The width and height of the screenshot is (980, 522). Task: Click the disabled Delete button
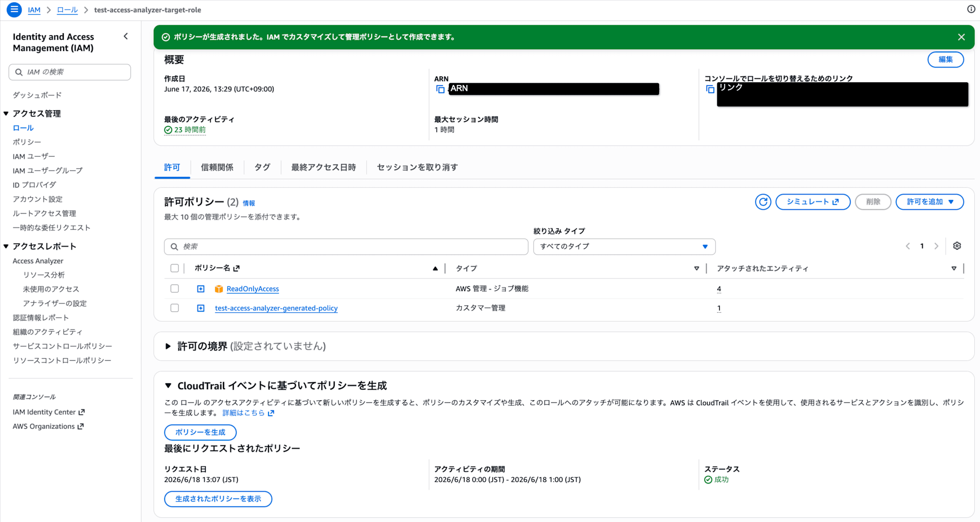coord(873,202)
